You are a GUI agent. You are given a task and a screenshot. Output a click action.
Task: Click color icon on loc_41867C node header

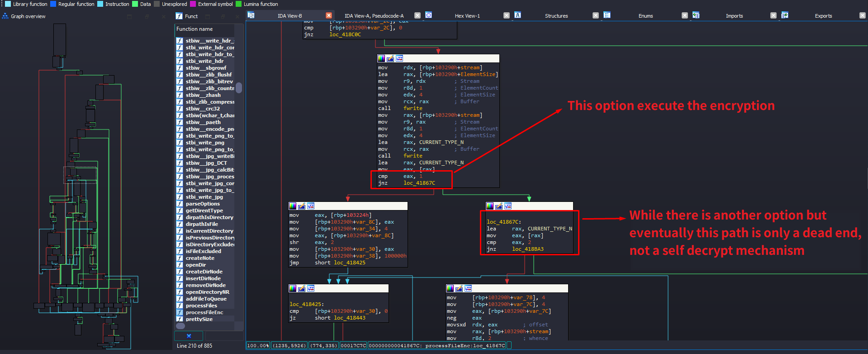490,206
